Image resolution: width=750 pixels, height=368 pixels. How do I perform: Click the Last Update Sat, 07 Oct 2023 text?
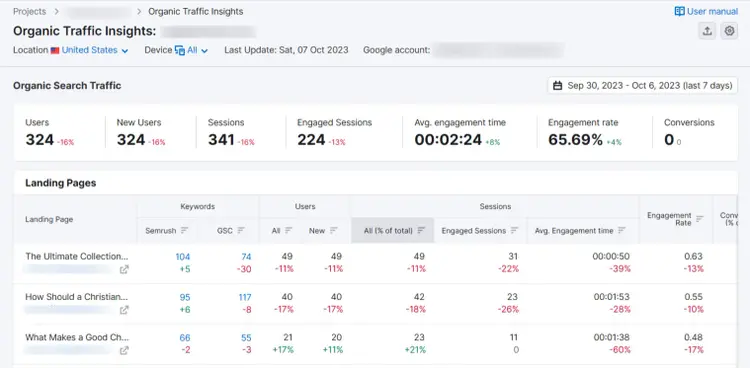click(x=286, y=50)
